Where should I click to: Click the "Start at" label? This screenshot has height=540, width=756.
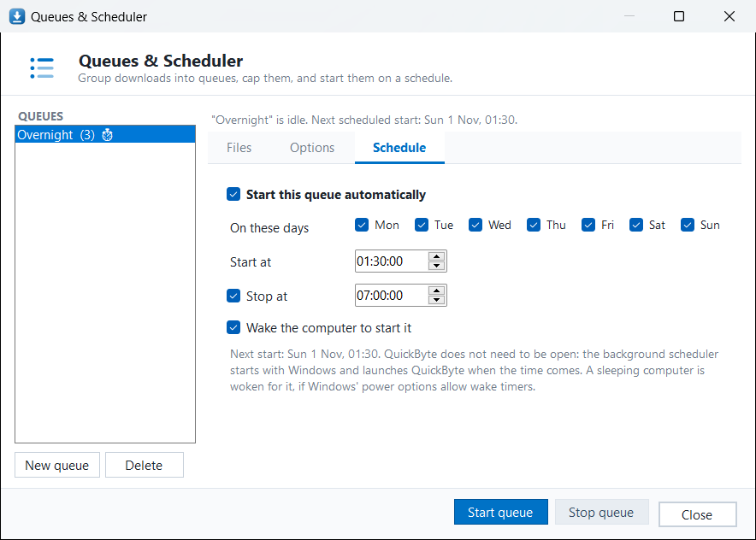pos(251,262)
